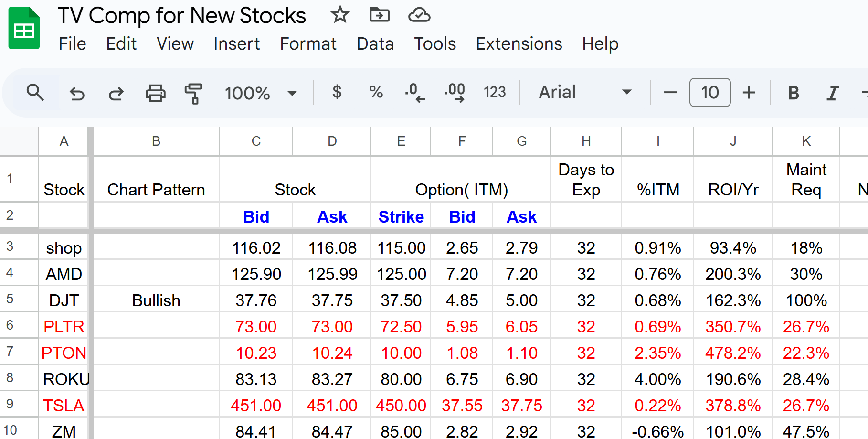Open the Data menu
This screenshot has width=868, height=439.
(x=375, y=43)
